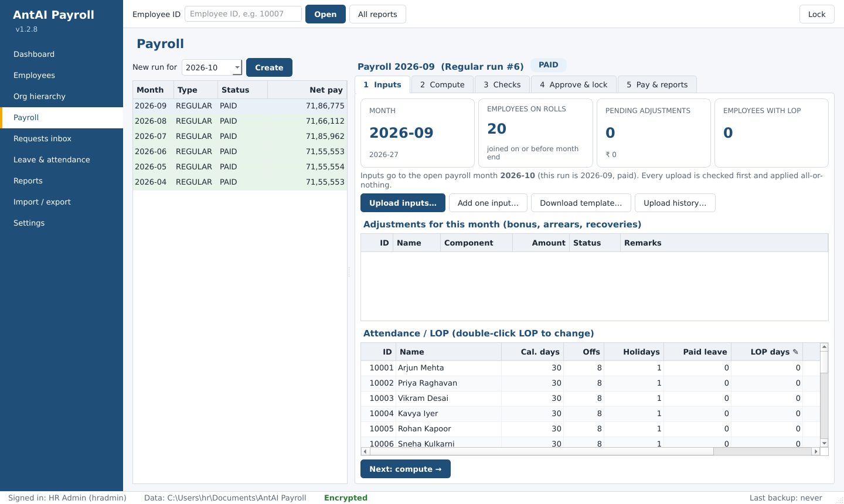Open All reports
The width and height of the screenshot is (844, 504).
pos(377,14)
